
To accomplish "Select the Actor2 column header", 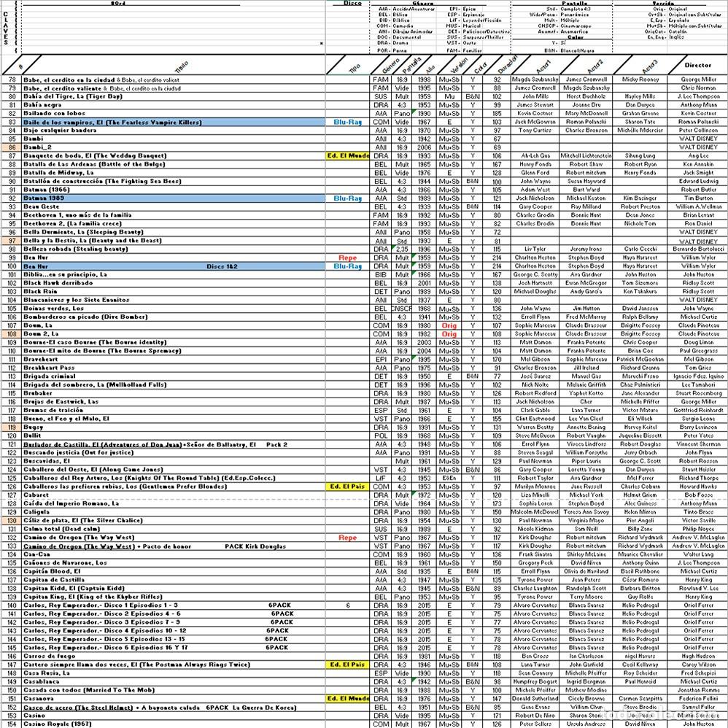I will coord(596,66).
